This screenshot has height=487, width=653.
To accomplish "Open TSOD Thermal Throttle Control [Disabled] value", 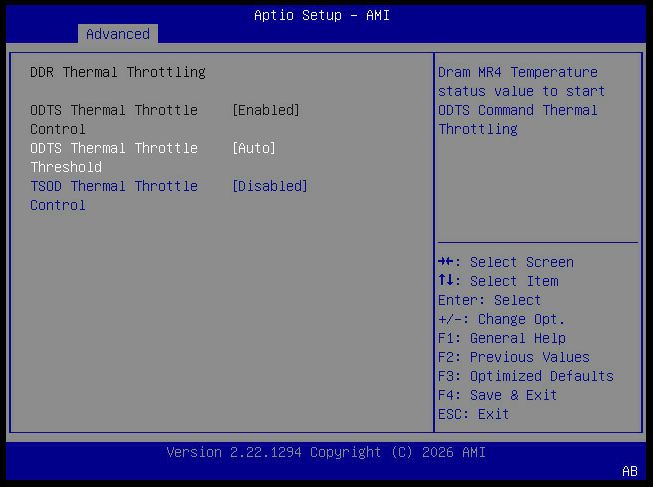I will tap(270, 186).
